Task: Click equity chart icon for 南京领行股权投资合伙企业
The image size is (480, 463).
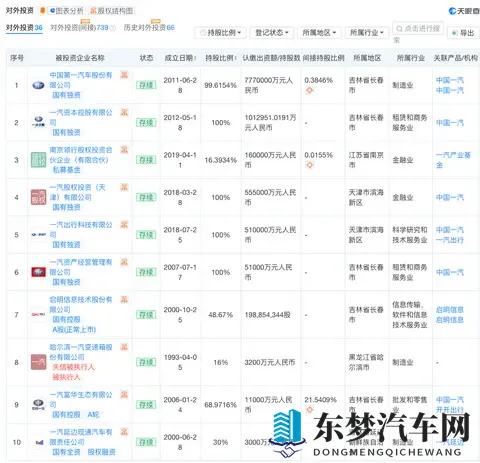Action: pyautogui.click(x=124, y=150)
